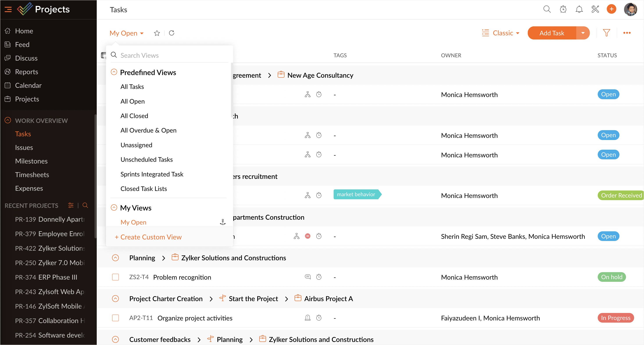Open the timer icon in header
Viewport: 644px width, 345px height.
point(563,9)
